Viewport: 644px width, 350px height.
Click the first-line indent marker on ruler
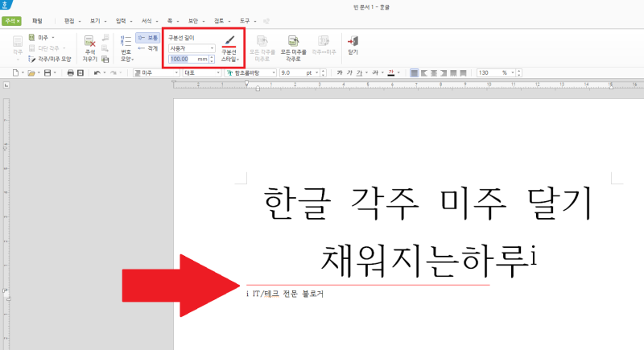pyautogui.click(x=246, y=84)
